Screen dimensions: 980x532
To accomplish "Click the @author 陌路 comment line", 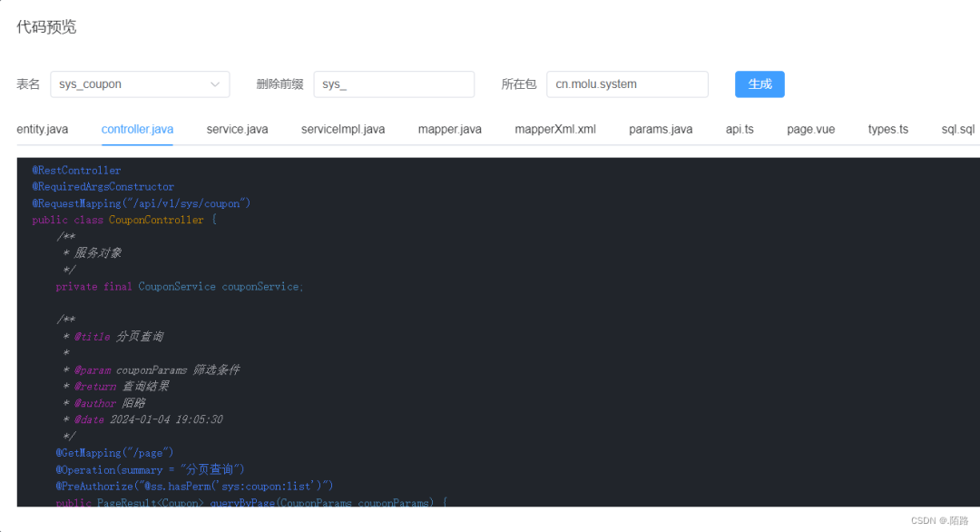I will pyautogui.click(x=104, y=403).
